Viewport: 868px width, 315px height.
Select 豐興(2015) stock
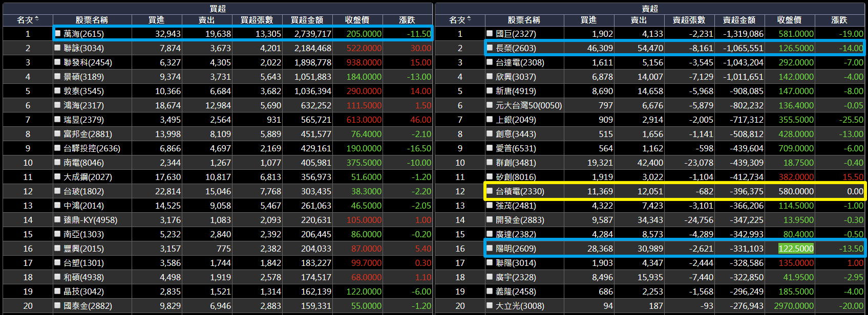pyautogui.click(x=83, y=249)
